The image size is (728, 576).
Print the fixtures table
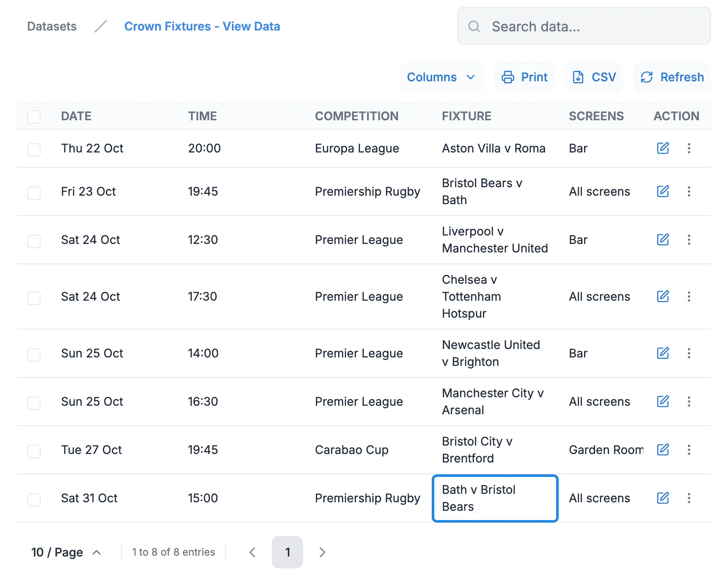coord(524,77)
